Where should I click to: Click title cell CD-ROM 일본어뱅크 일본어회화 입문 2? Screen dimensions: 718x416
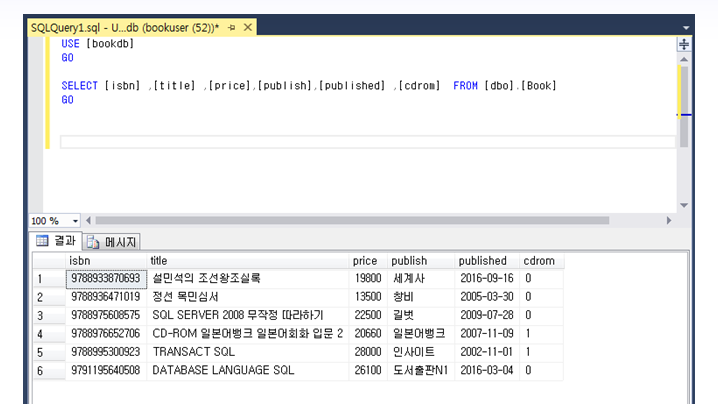pyautogui.click(x=248, y=334)
